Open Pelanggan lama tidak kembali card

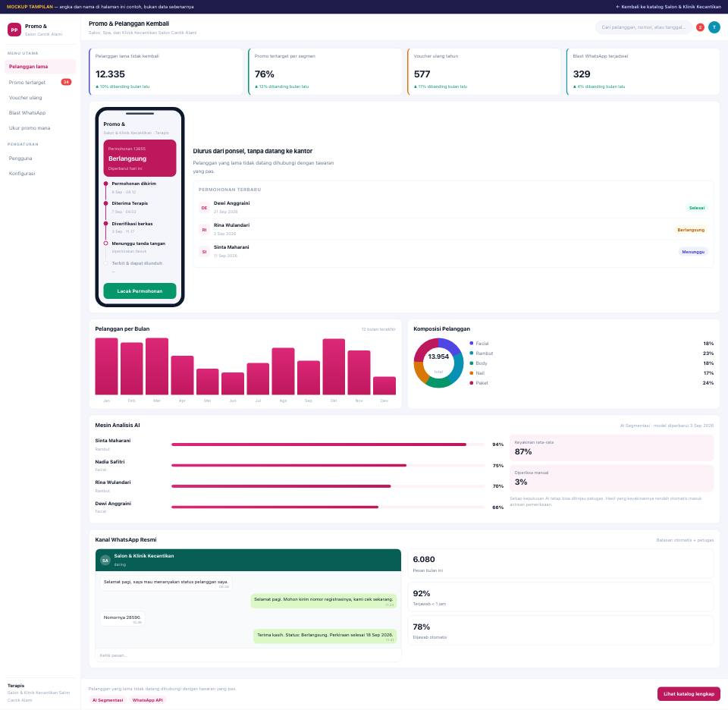tap(166, 71)
